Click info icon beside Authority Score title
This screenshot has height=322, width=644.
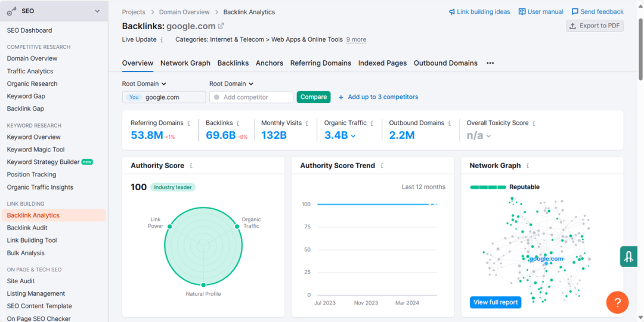pyautogui.click(x=191, y=166)
